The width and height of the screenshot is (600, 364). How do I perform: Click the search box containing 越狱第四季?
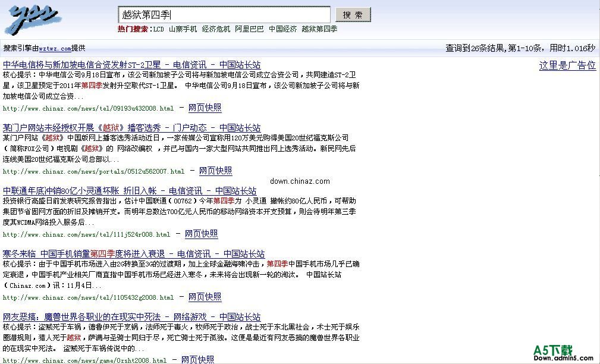tap(224, 14)
